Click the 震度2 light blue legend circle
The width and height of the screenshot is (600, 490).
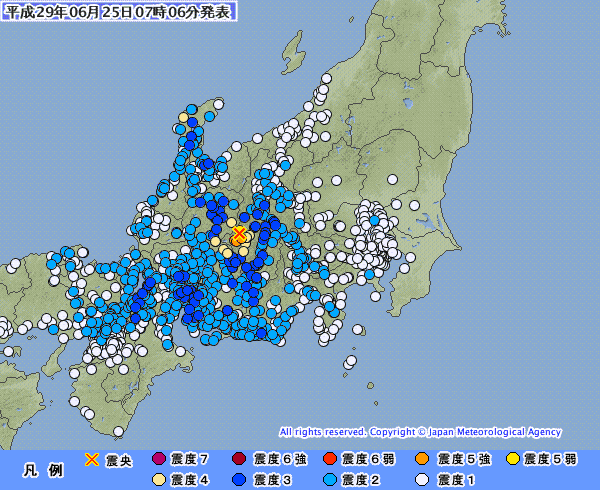[x=330, y=480]
